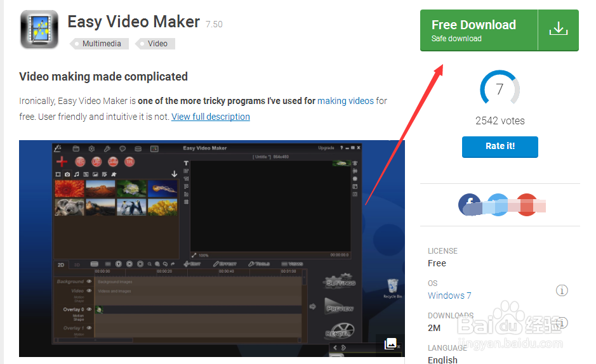
Task: Open the Tools menu in the timeline toolbar
Action: (259, 264)
